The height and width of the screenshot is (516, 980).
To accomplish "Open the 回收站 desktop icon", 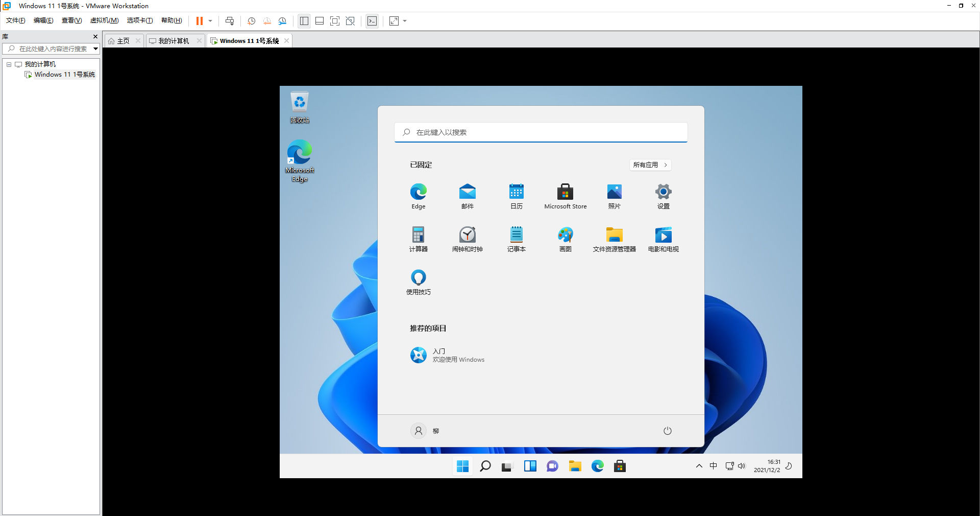I will [x=300, y=107].
